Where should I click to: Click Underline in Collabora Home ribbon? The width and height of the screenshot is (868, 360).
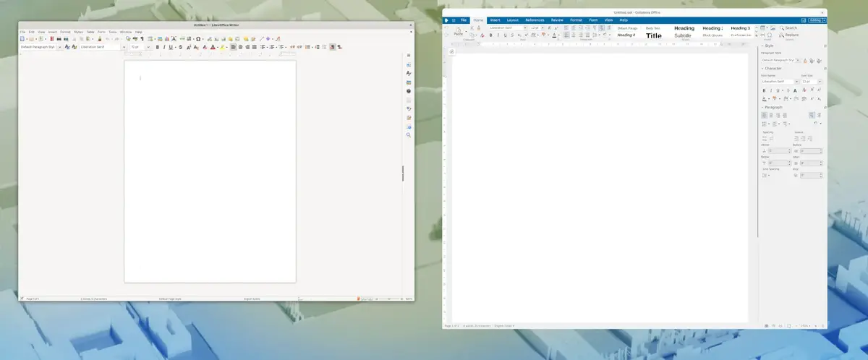506,35
